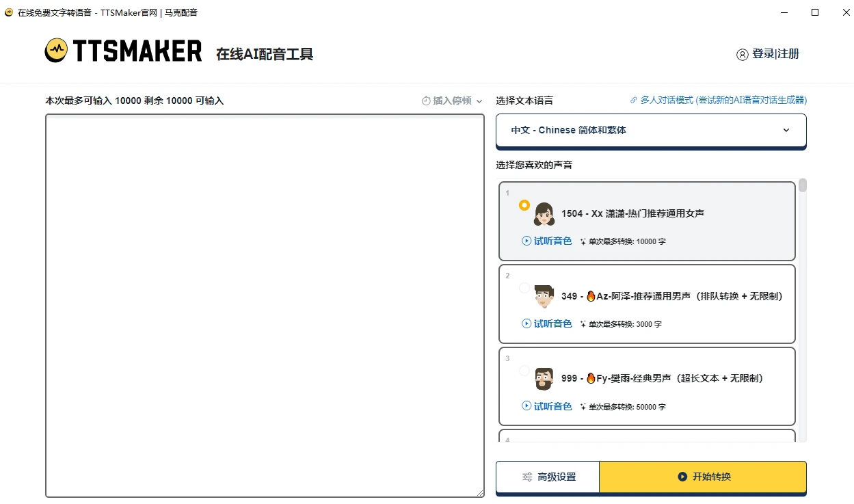Screen dimensions: 854x504
Task: Open the 插入停顿 dropdown
Action: (451, 101)
